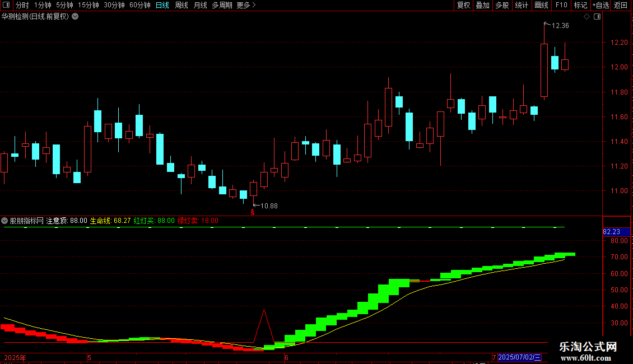Click the 11.00 price axis label
This screenshot has height=364, width=633.
pyautogui.click(x=619, y=190)
